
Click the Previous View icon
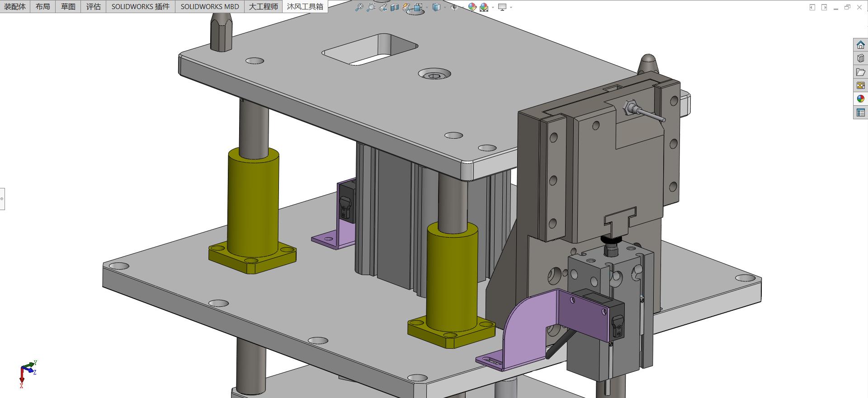[x=383, y=7]
